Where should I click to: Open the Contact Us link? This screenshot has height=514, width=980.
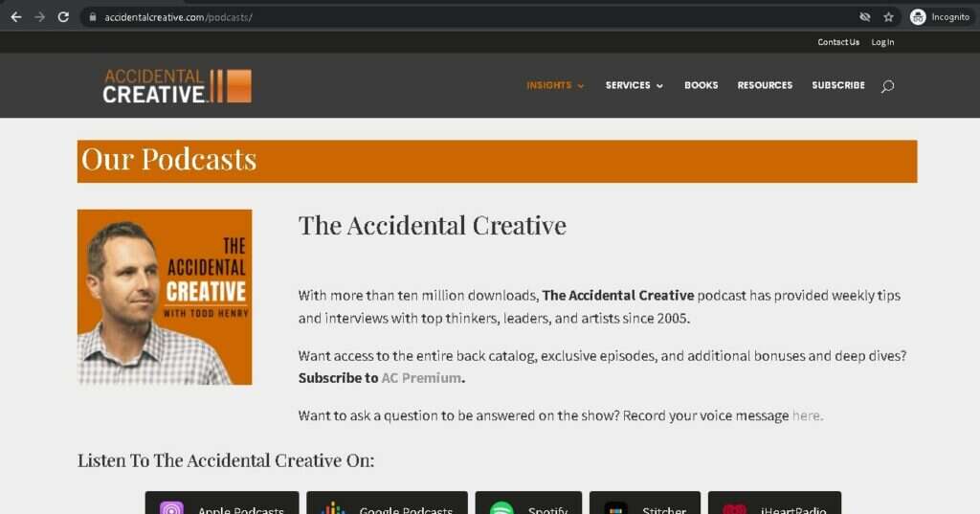pyautogui.click(x=838, y=42)
